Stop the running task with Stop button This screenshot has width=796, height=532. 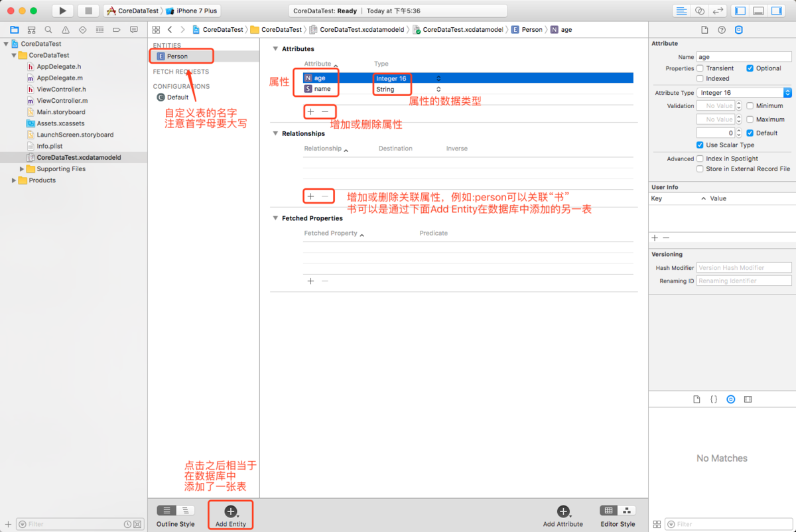88,11
